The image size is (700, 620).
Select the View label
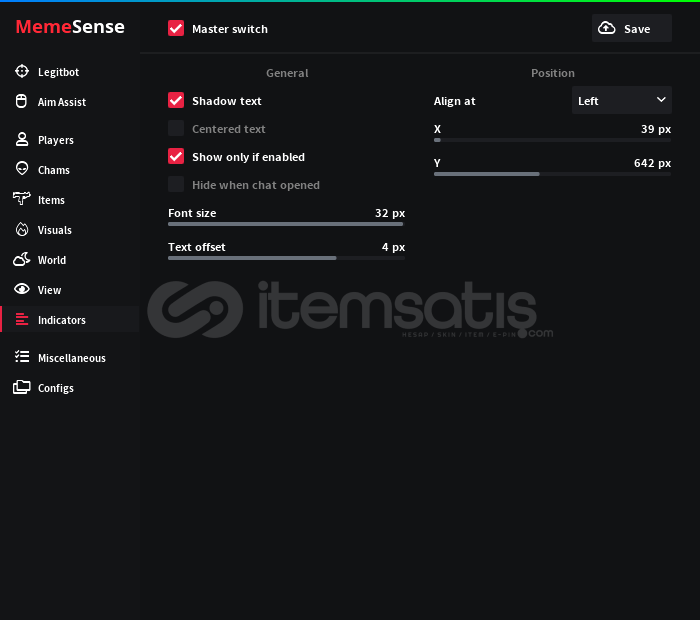[50, 290]
